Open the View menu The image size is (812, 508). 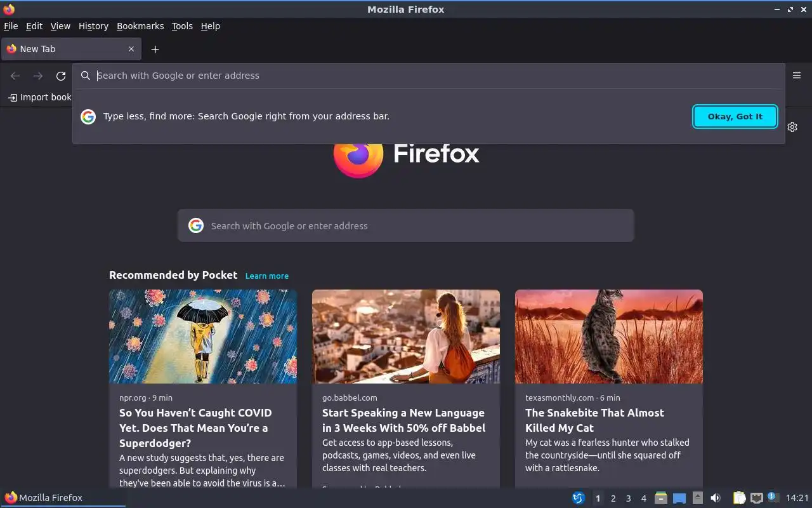(x=60, y=26)
